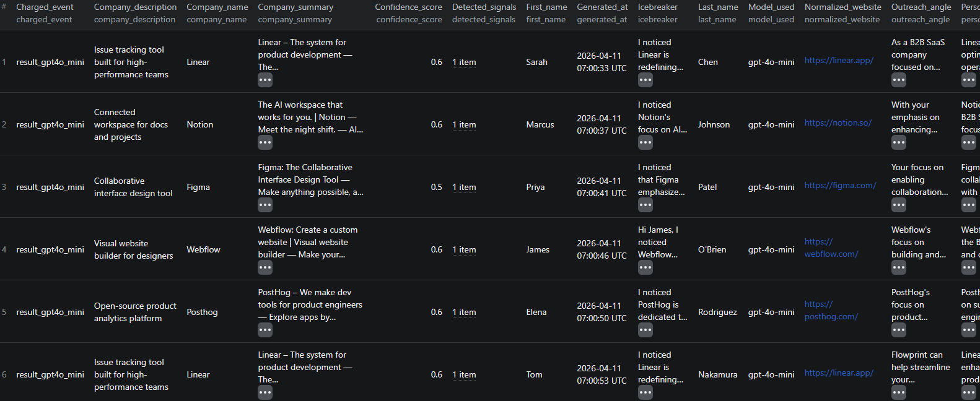Screen dimensions: 980x401
Task: Open the icebreaker ellipsis in Sarah Chen's row
Action: (645, 80)
